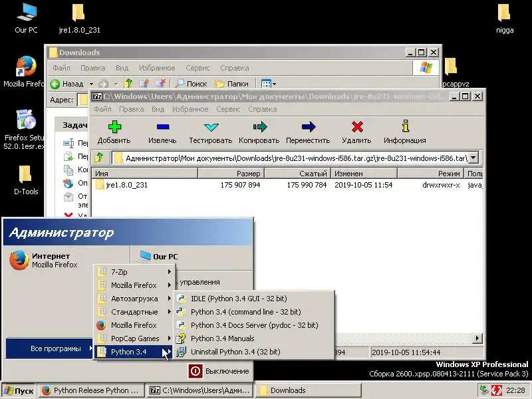
Task: Open the Назад history dropdown arrow
Action: pos(91,84)
